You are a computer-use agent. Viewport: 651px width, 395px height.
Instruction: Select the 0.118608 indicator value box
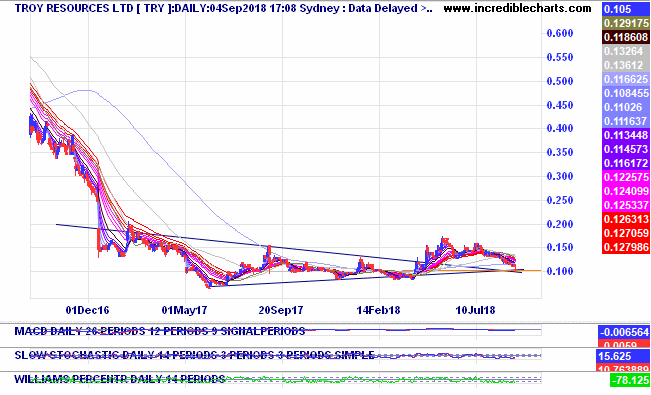626,37
